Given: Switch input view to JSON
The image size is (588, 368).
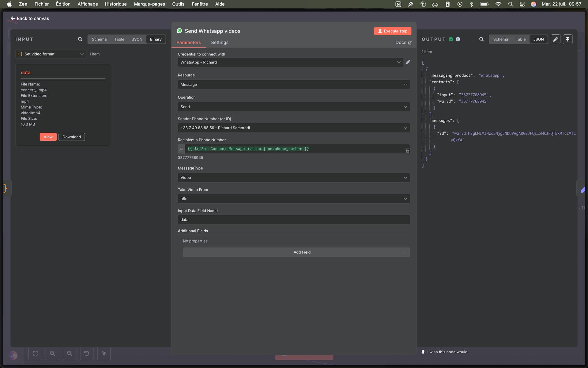Looking at the screenshot, I should 137,39.
